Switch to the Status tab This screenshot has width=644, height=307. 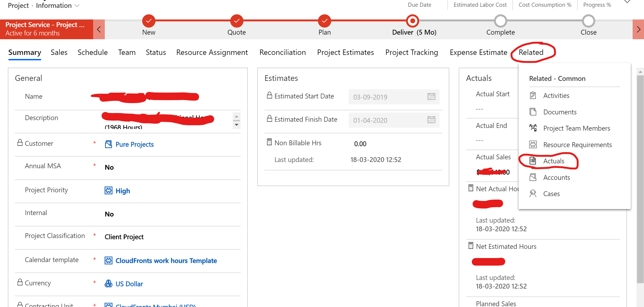pyautogui.click(x=156, y=52)
